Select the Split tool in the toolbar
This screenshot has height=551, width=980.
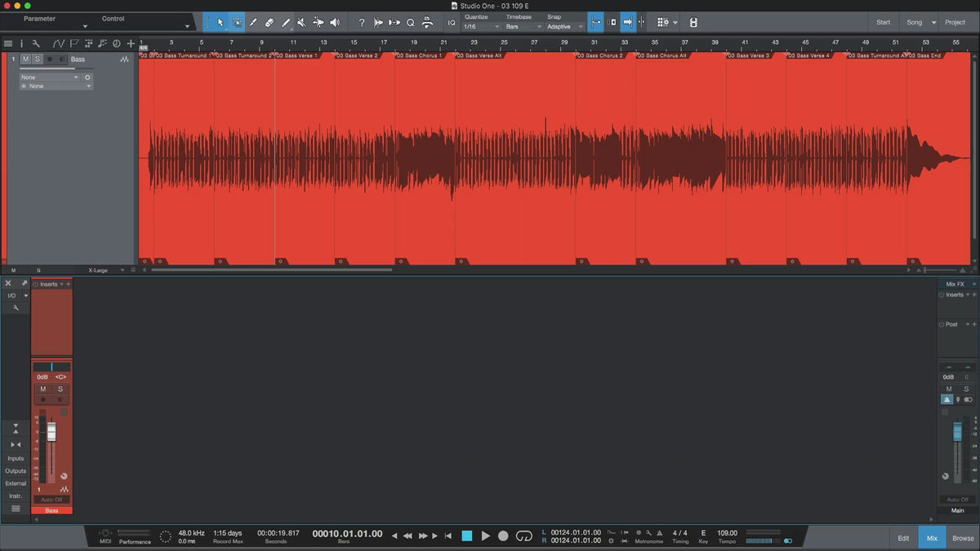click(x=253, y=23)
